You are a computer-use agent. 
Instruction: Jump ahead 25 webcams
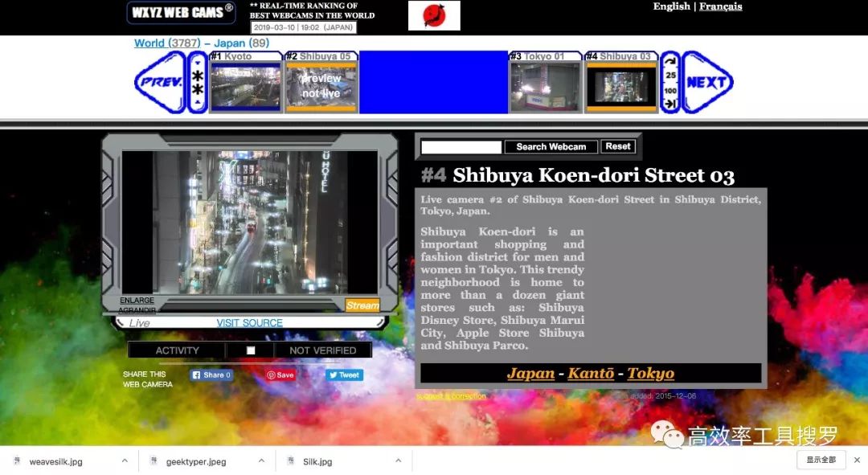[x=670, y=76]
